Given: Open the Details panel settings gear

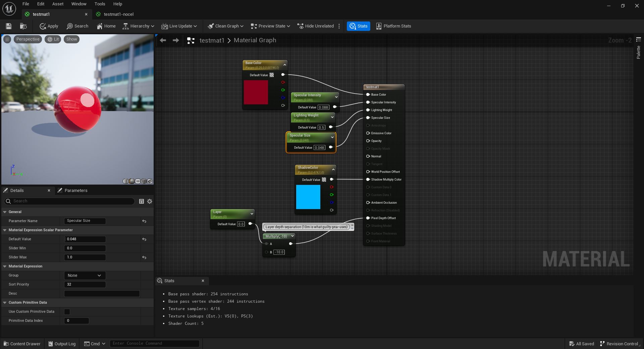Looking at the screenshot, I should click(x=150, y=201).
